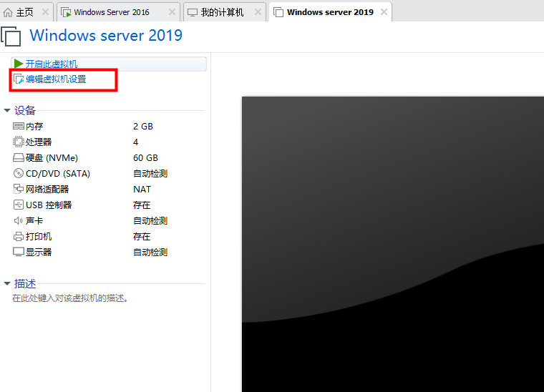Screen dimensions: 544x392
Task: Click the hard disk icon for 硬盘 (NVMe)
Action: (x=19, y=157)
